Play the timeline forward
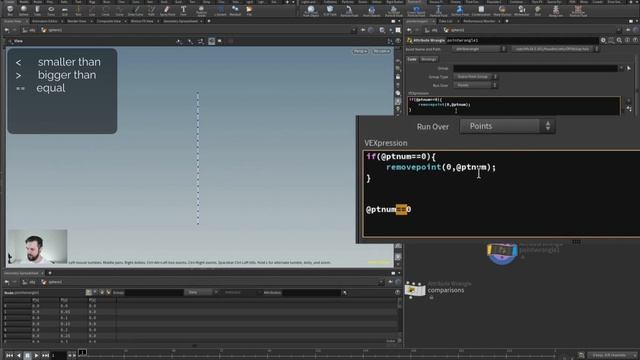The image size is (640, 360). click(x=36, y=356)
